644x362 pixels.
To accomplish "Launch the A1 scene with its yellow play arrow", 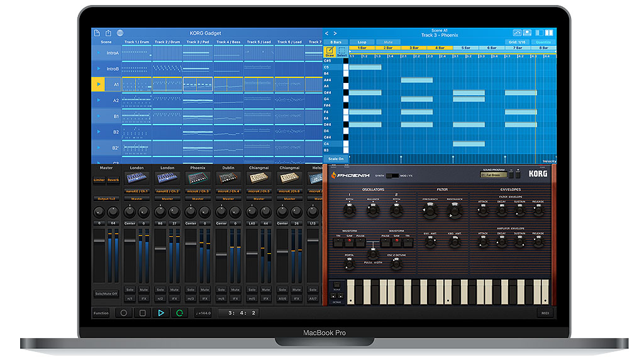I will [x=99, y=84].
